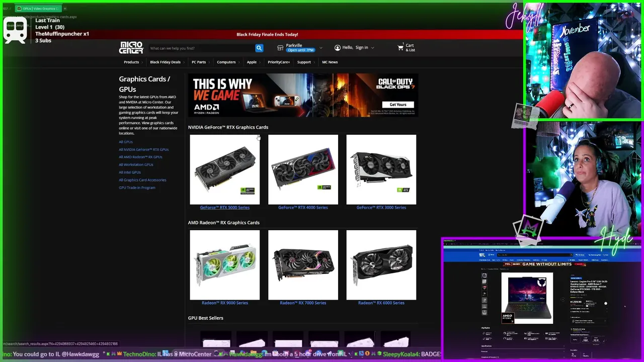Image resolution: width=644 pixels, height=362 pixels.
Task: Click the search box 'What can we help you find?'
Action: [202, 48]
